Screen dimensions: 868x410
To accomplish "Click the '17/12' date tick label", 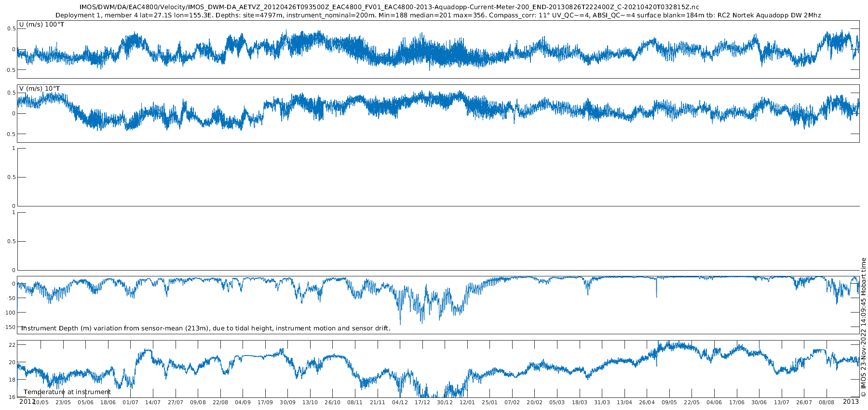I will 422,402.
